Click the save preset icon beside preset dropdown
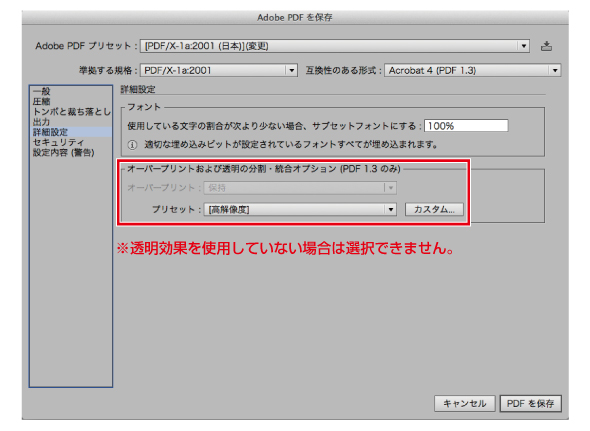 pyautogui.click(x=546, y=46)
